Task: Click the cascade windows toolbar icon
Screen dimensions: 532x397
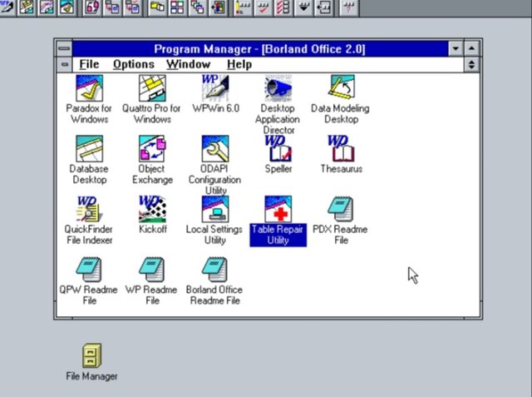Action: pos(198,7)
